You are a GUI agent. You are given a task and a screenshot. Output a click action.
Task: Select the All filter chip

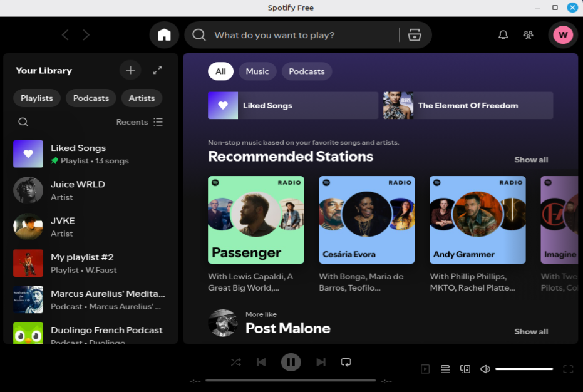220,71
